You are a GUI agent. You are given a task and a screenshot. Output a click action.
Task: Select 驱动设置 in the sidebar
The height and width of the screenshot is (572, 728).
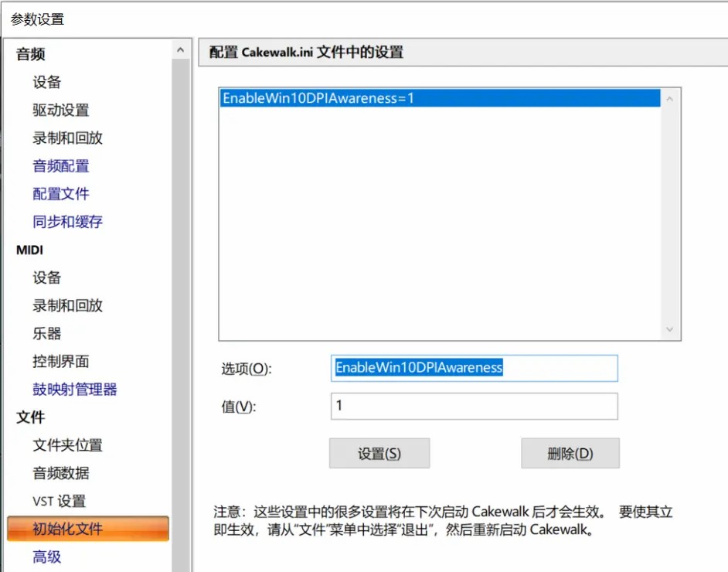pyautogui.click(x=61, y=110)
